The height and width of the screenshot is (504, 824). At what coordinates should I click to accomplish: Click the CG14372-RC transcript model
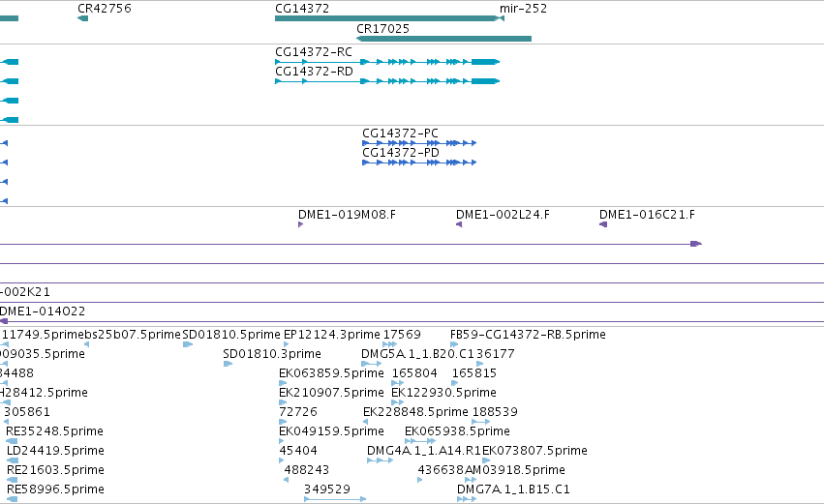pyautogui.click(x=387, y=62)
